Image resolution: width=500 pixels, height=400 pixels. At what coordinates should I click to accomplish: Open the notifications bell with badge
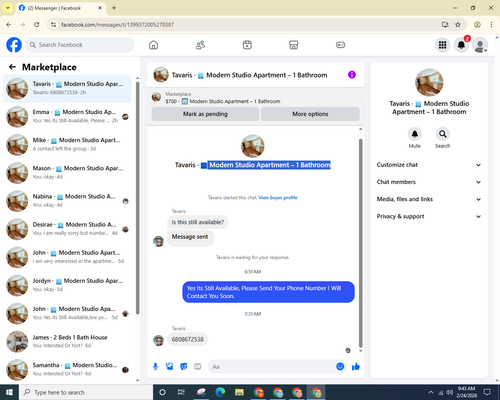[x=461, y=45]
